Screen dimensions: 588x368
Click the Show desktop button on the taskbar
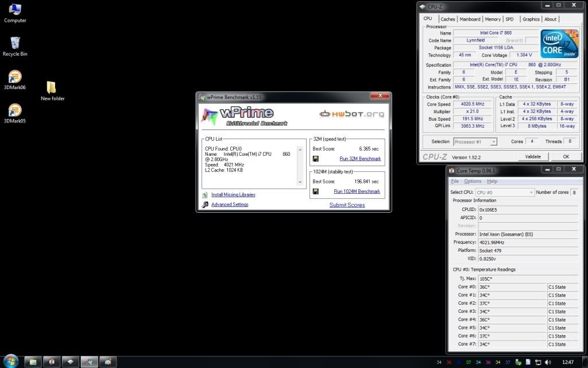pyautogui.click(x=585, y=362)
